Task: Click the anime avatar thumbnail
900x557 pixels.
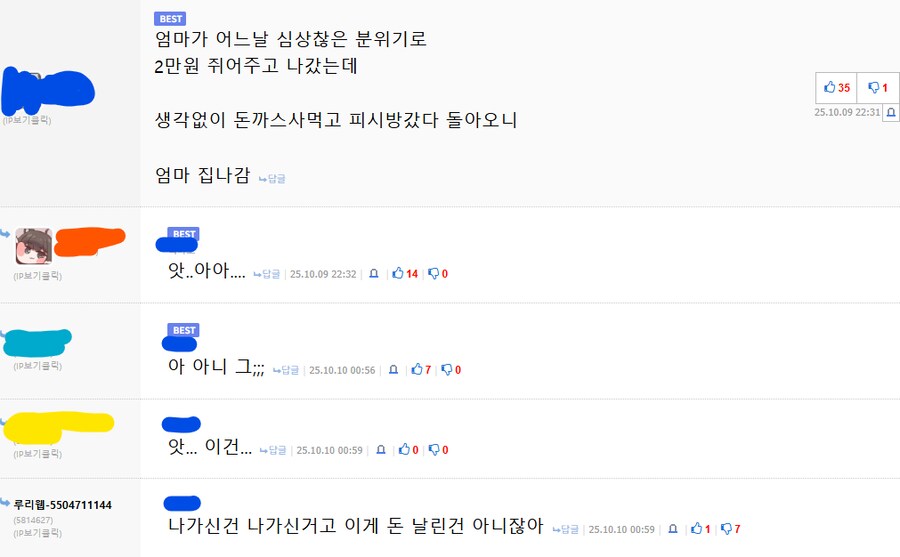Action: point(33,246)
